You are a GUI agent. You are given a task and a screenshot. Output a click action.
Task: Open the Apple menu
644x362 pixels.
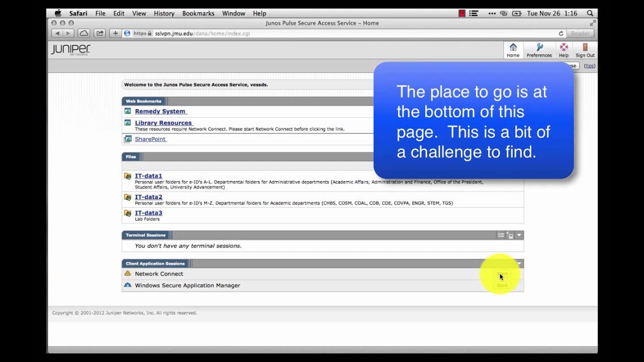[x=58, y=14]
